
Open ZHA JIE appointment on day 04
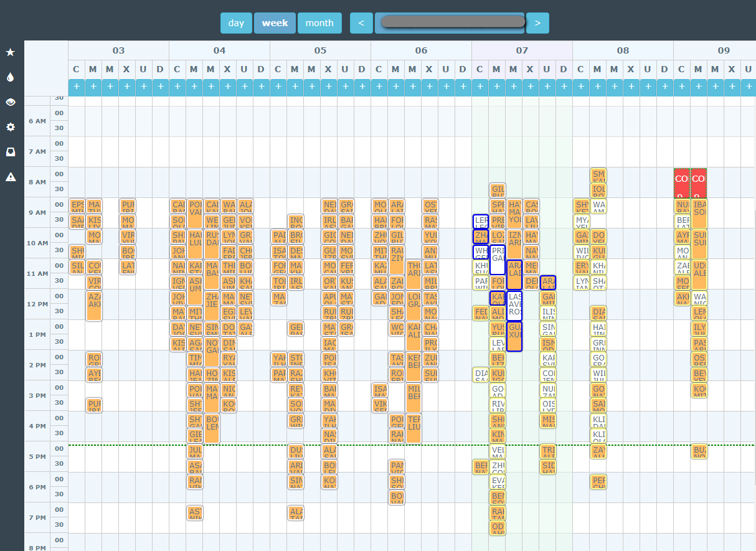[x=212, y=306]
